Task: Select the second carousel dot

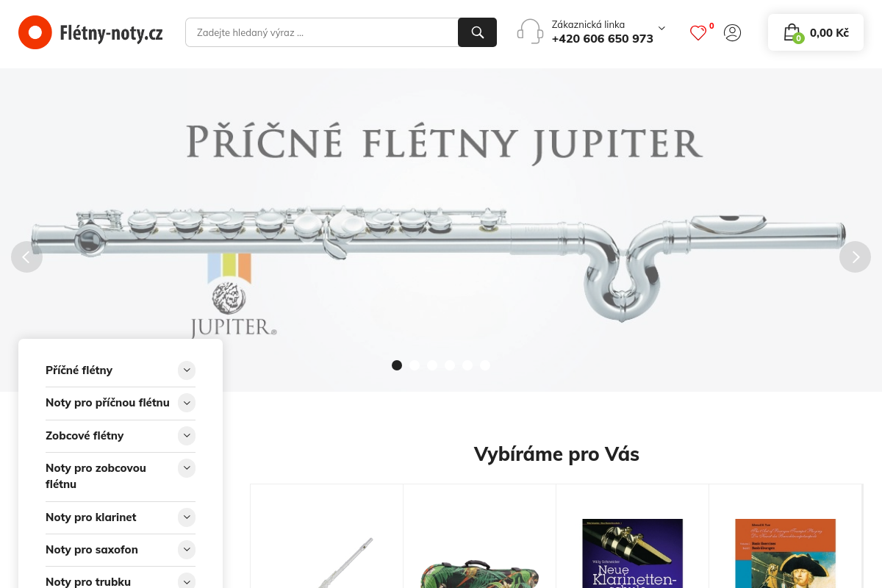Action: (415, 365)
